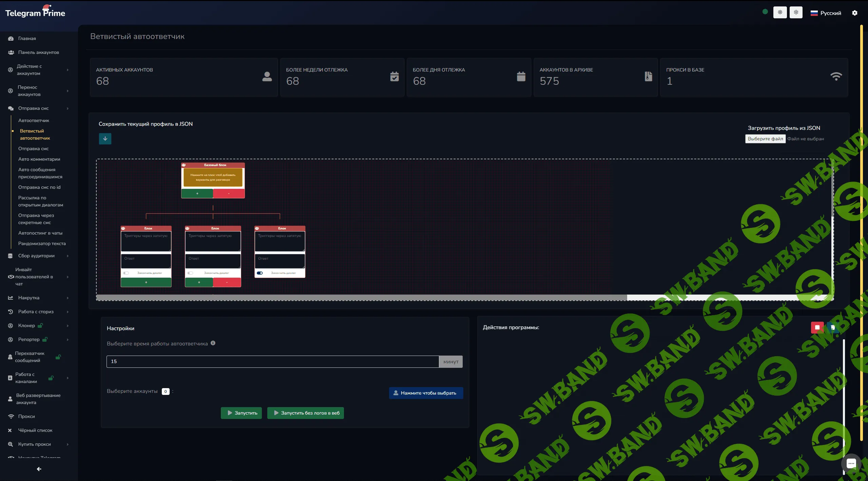Click the sun theme icon in the header

[780, 13]
